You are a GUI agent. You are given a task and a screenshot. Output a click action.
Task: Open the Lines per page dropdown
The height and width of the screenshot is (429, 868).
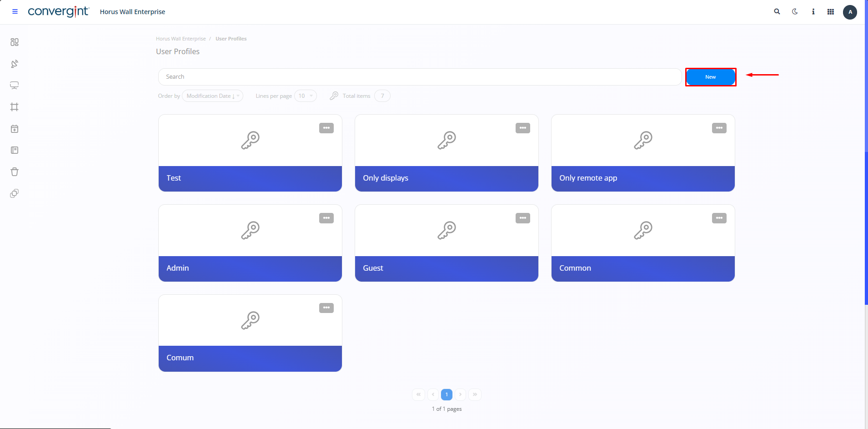tap(306, 96)
